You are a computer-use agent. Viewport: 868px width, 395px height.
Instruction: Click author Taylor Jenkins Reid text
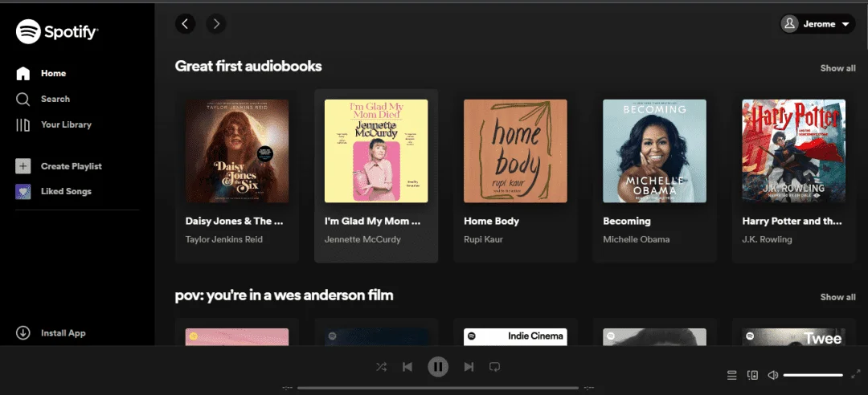click(x=223, y=239)
